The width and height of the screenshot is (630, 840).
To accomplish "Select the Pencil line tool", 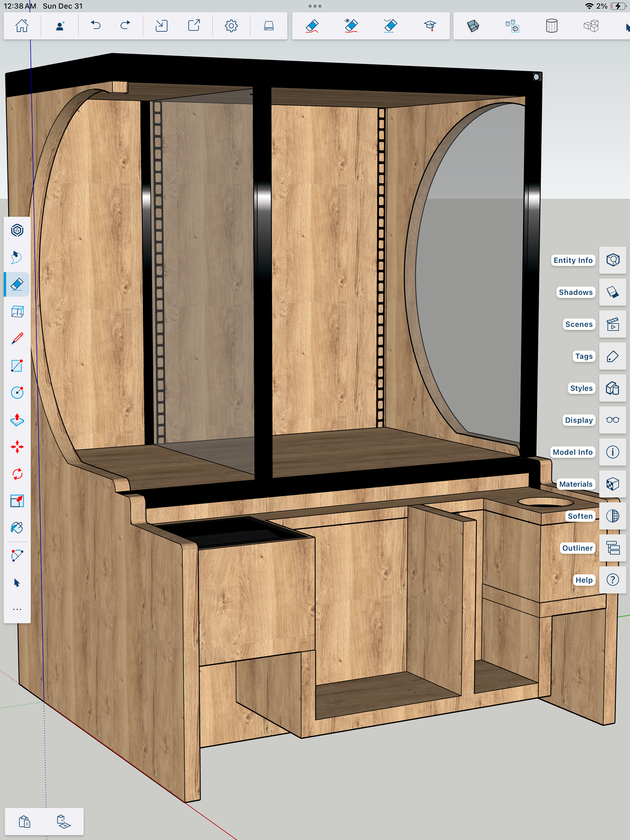I will pyautogui.click(x=17, y=338).
